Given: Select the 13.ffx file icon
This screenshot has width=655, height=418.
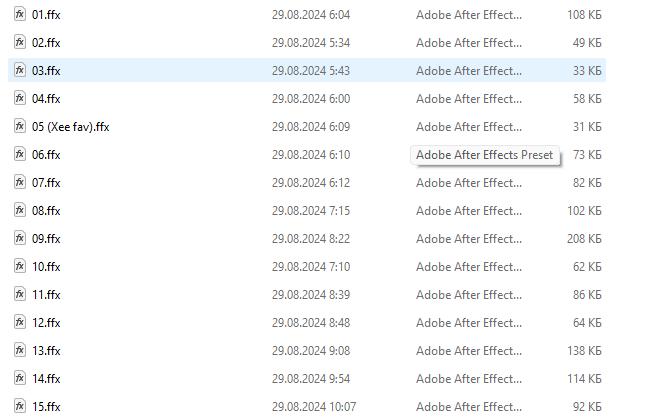Looking at the screenshot, I should pos(20,350).
